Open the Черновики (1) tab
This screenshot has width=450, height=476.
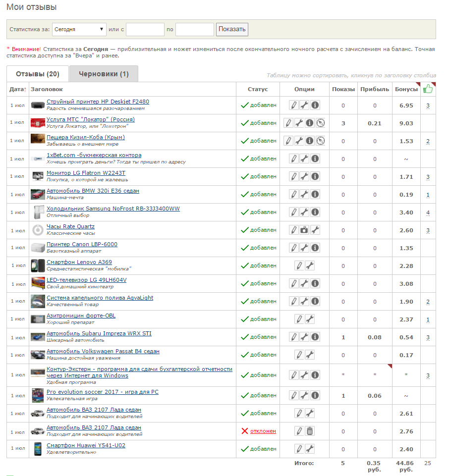104,74
